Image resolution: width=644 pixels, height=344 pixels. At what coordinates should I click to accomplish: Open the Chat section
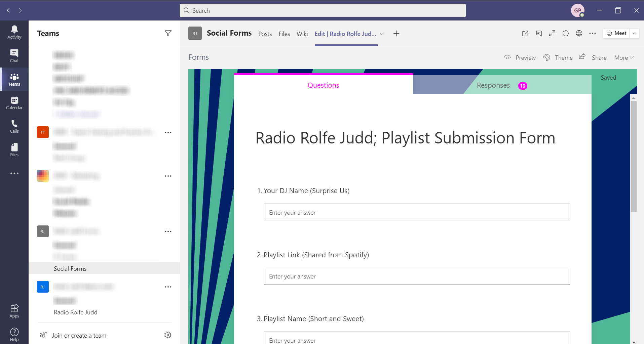14,56
